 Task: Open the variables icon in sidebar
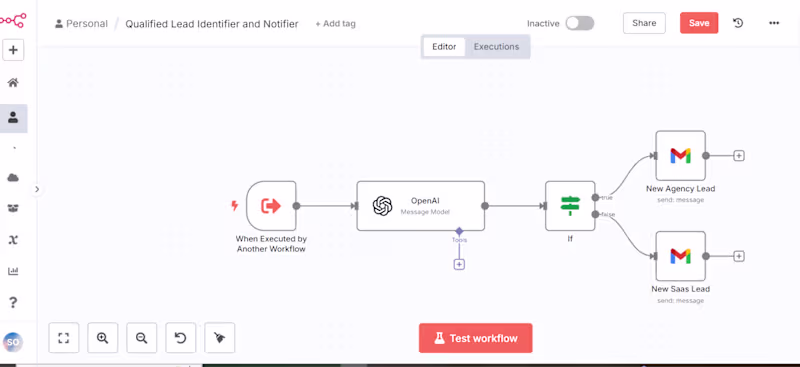pyautogui.click(x=13, y=240)
